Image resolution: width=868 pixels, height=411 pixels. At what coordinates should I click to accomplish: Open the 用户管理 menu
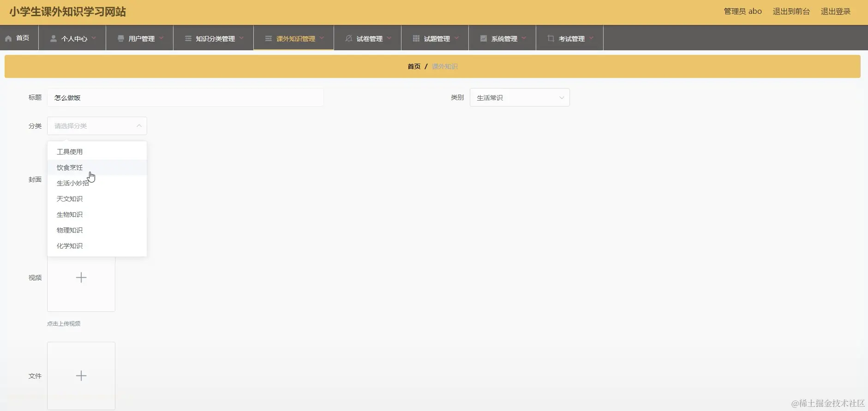(140, 38)
